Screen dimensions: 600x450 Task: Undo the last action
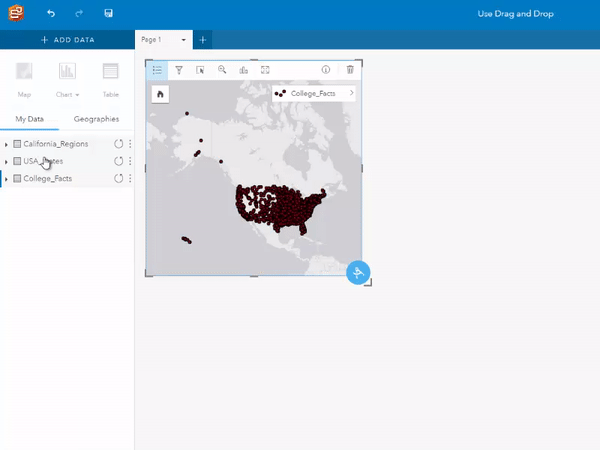tap(51, 13)
